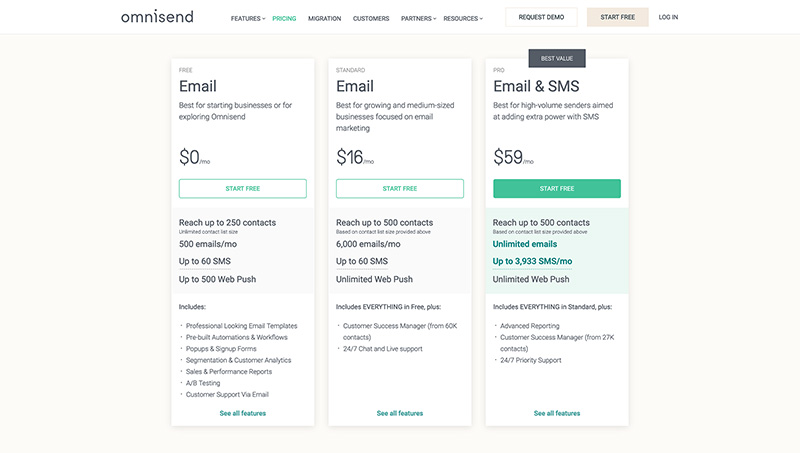Click Start Free in the header
Viewport: 800px width, 453px height.
[617, 17]
